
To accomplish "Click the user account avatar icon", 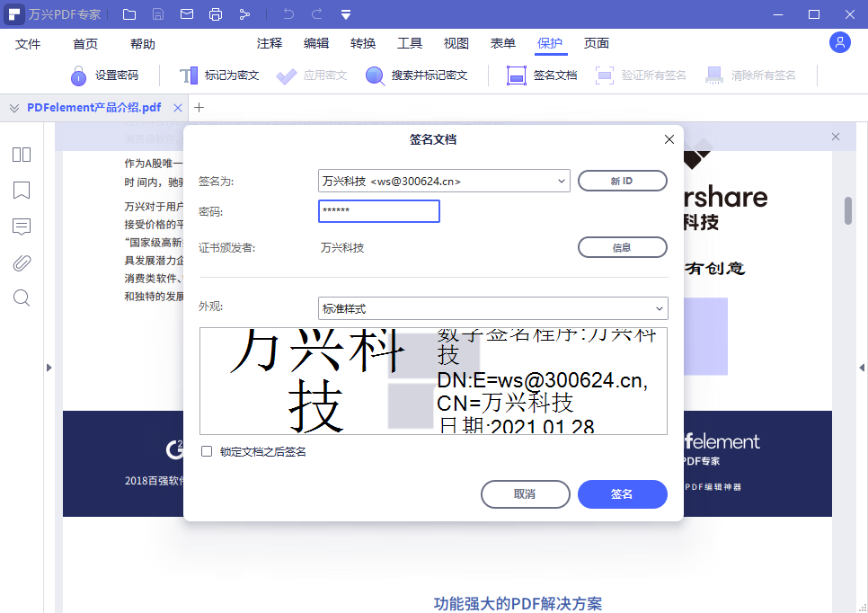I will point(839,42).
